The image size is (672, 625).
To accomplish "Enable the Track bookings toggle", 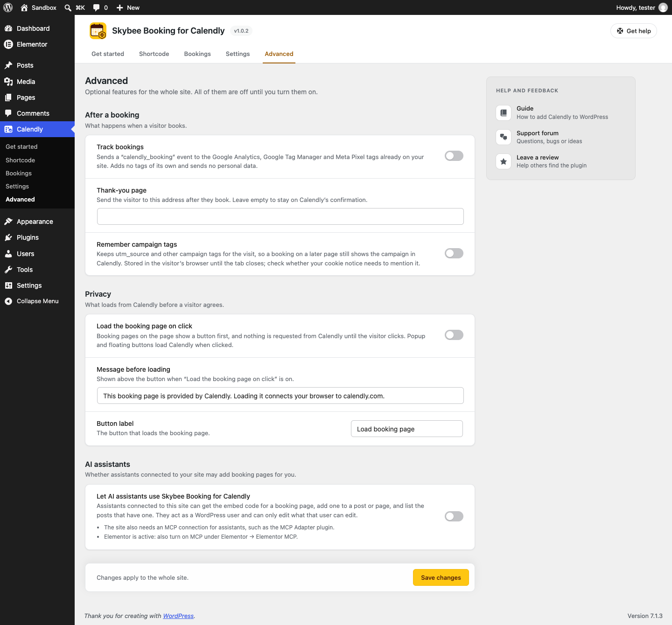I will click(x=454, y=156).
